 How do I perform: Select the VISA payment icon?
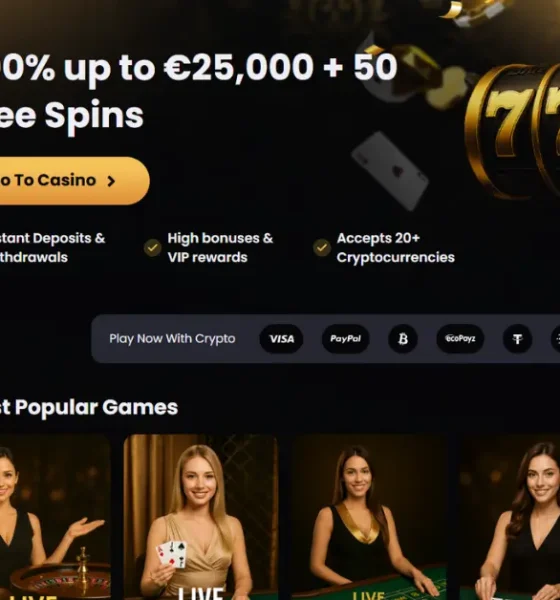pyautogui.click(x=281, y=339)
